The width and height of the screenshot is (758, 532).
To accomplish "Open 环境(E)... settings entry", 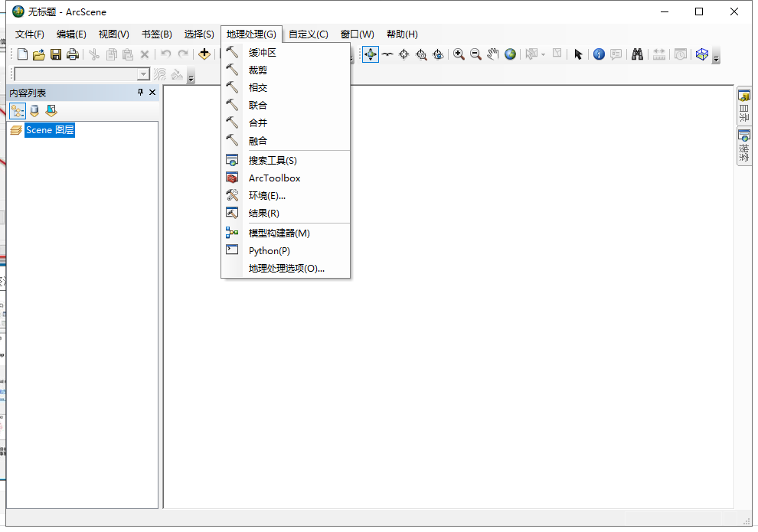I will point(286,196).
